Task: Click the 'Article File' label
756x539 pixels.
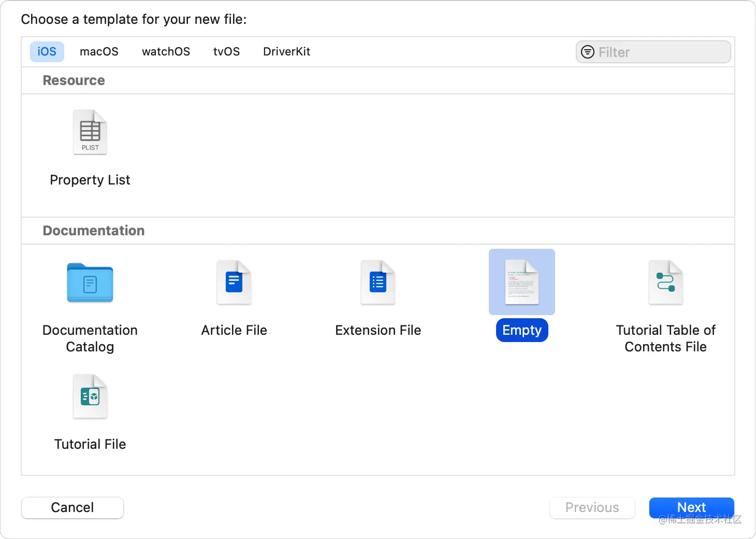Action: pos(234,330)
